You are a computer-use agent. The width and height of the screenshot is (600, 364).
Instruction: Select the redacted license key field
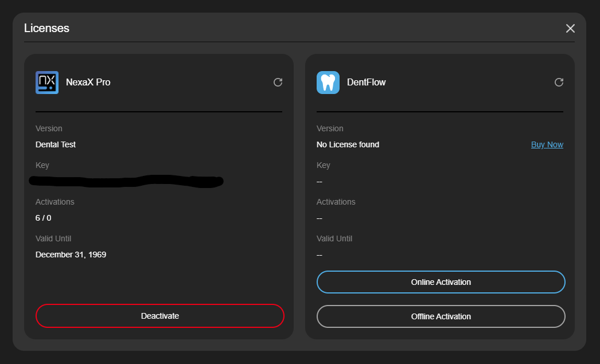click(x=126, y=181)
